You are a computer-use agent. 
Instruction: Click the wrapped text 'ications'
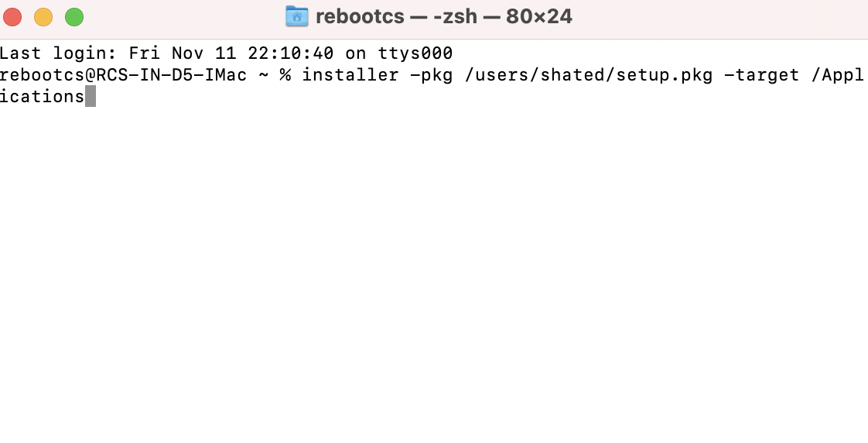coord(42,97)
